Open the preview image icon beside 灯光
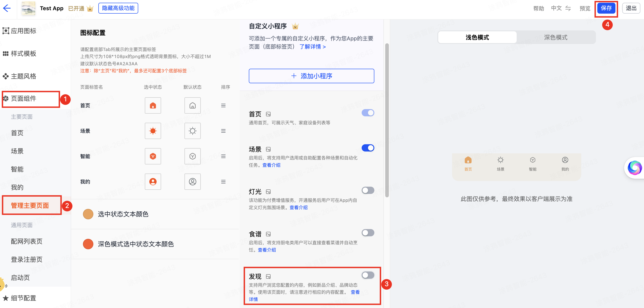This screenshot has height=308, width=644. coord(268,192)
